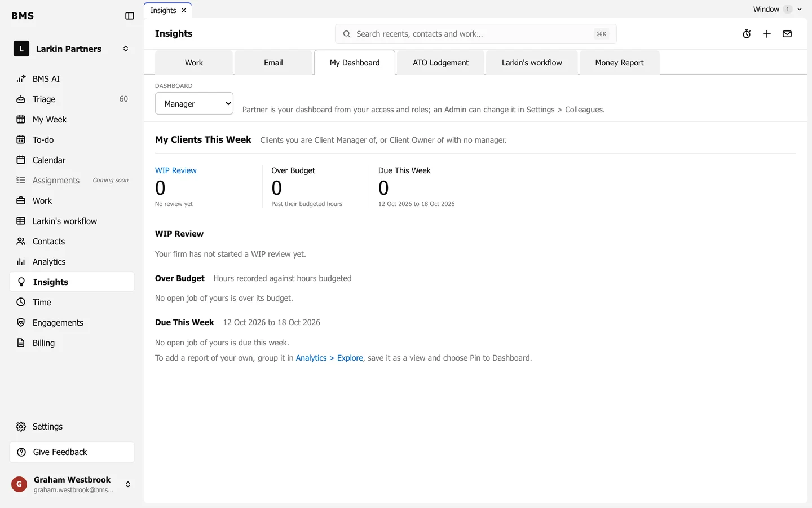Close the Insights tab
Viewport: 812px width, 508px height.
(x=184, y=10)
